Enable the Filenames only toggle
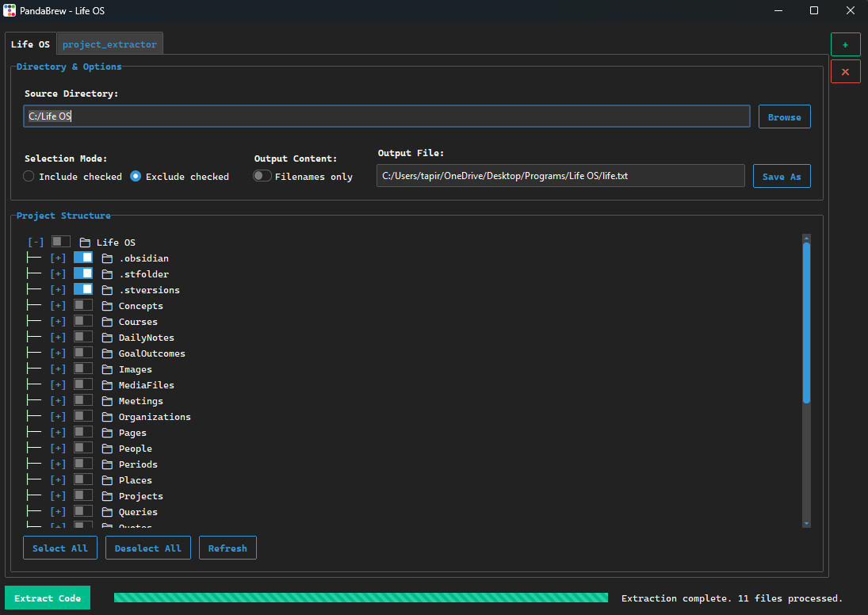The image size is (868, 615). coord(262,177)
